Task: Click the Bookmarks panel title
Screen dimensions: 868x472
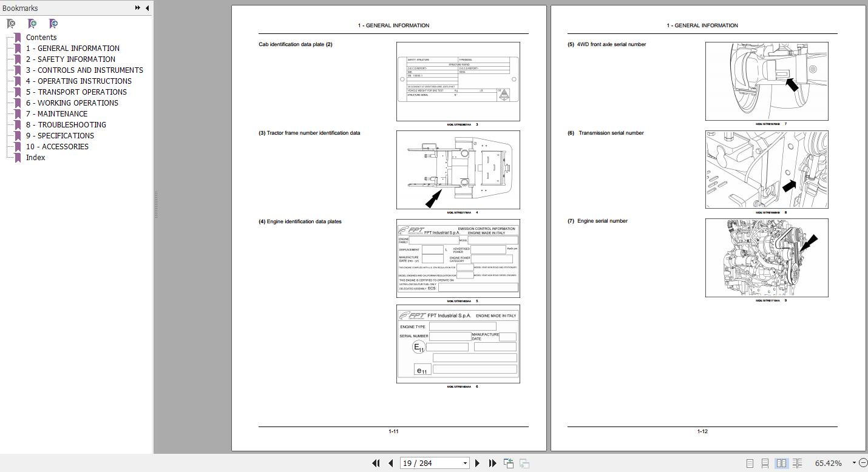Action: 20,8
